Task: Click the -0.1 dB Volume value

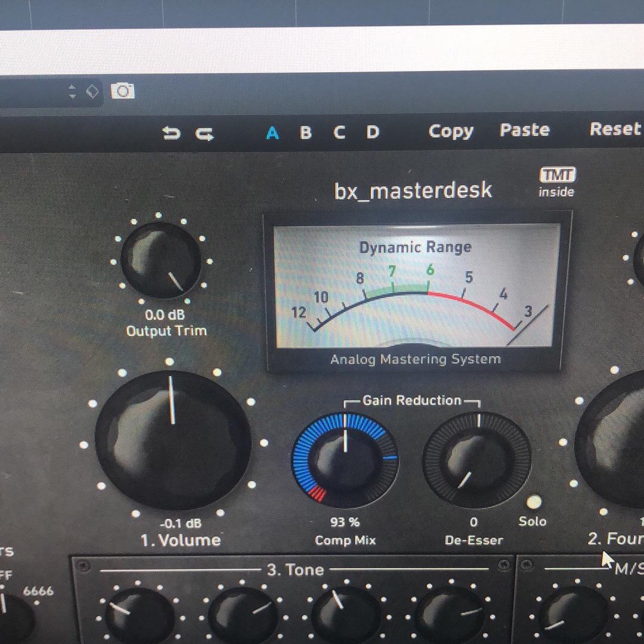Action: point(181,524)
